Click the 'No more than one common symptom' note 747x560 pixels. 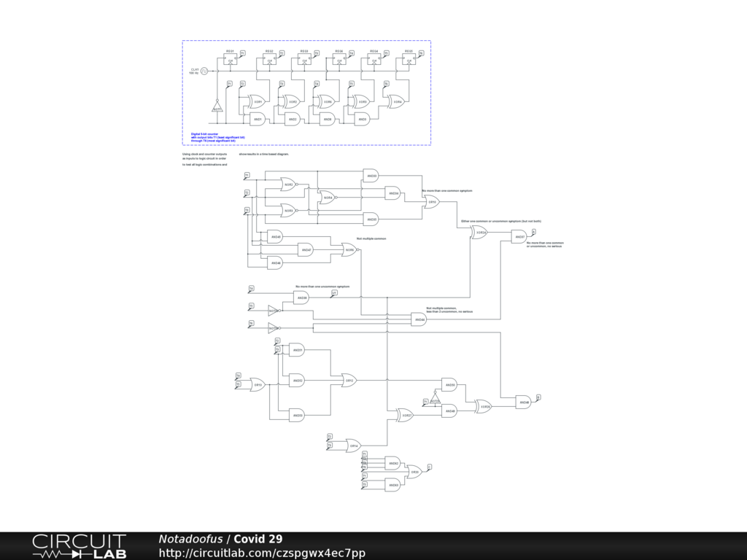point(446,190)
